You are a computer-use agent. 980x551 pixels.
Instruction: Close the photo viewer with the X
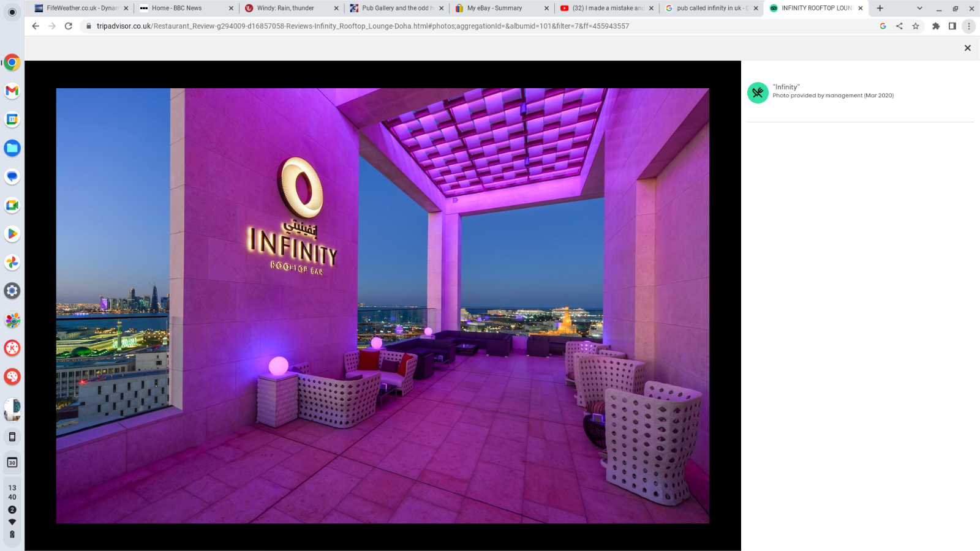968,48
